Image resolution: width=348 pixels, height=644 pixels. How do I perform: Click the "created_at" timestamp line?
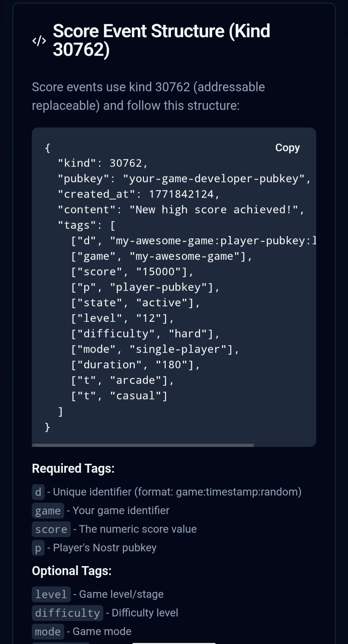click(x=138, y=194)
